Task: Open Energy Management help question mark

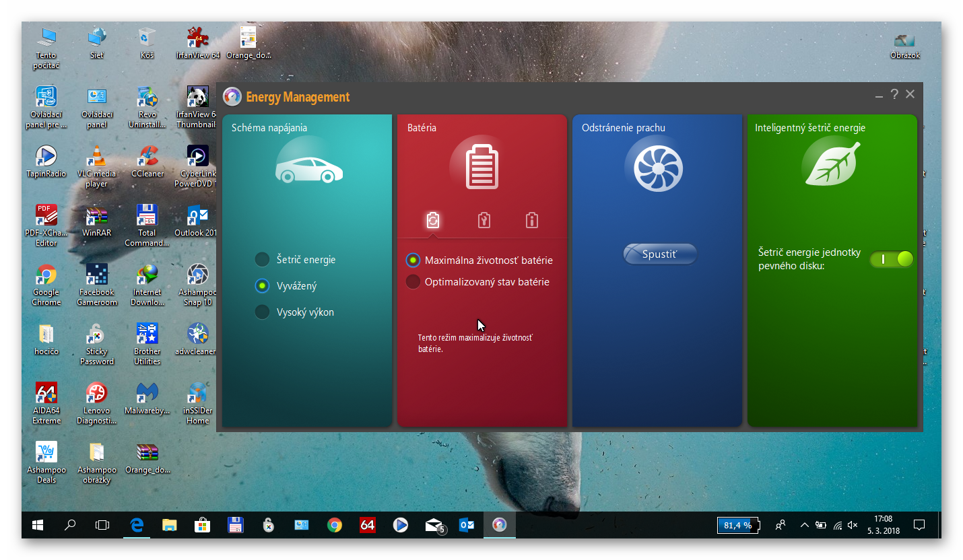Action: 894,94
